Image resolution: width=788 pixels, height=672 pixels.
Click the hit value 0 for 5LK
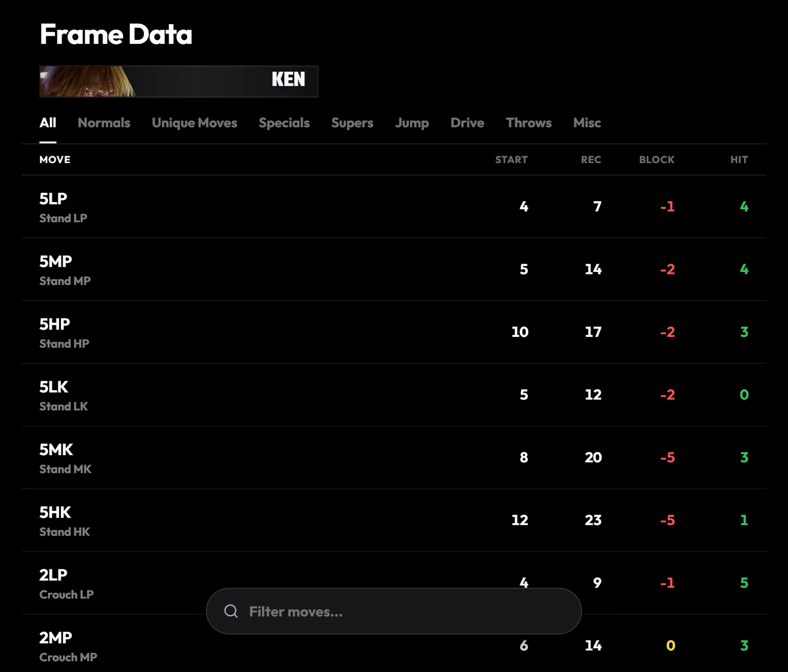point(744,395)
